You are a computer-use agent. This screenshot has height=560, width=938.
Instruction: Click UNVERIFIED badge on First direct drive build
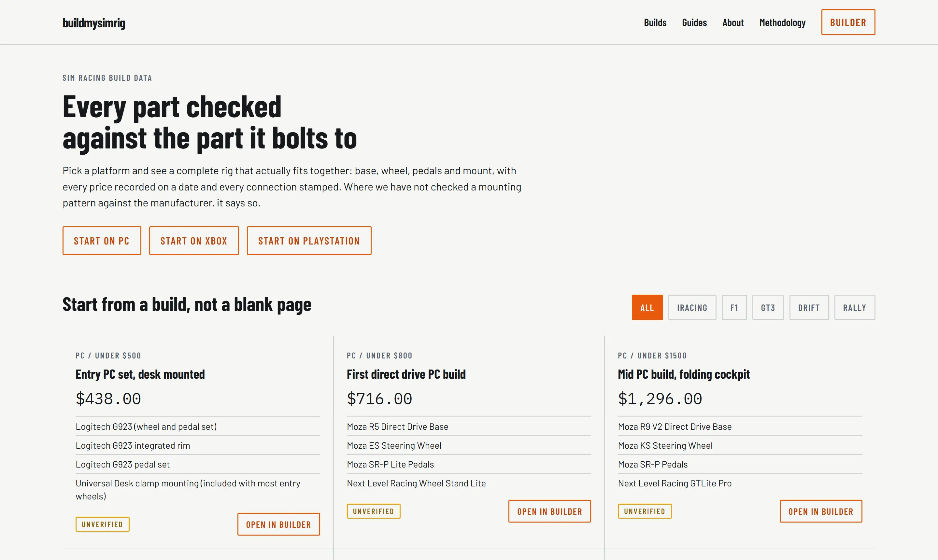pyautogui.click(x=373, y=511)
